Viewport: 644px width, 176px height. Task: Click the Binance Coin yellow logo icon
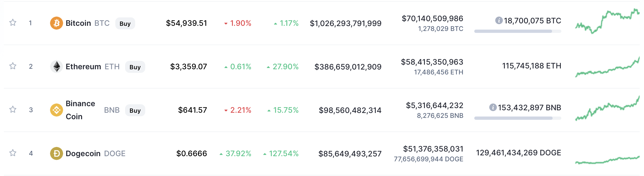[x=56, y=110]
